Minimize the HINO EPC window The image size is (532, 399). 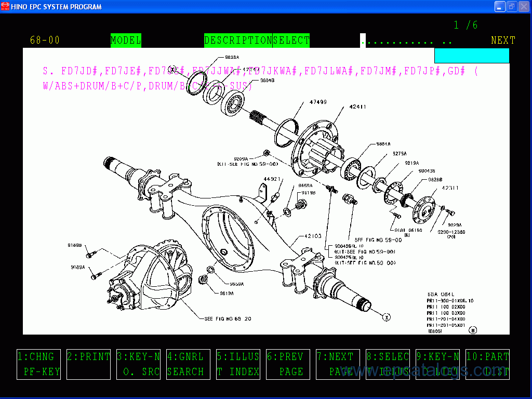click(x=500, y=6)
